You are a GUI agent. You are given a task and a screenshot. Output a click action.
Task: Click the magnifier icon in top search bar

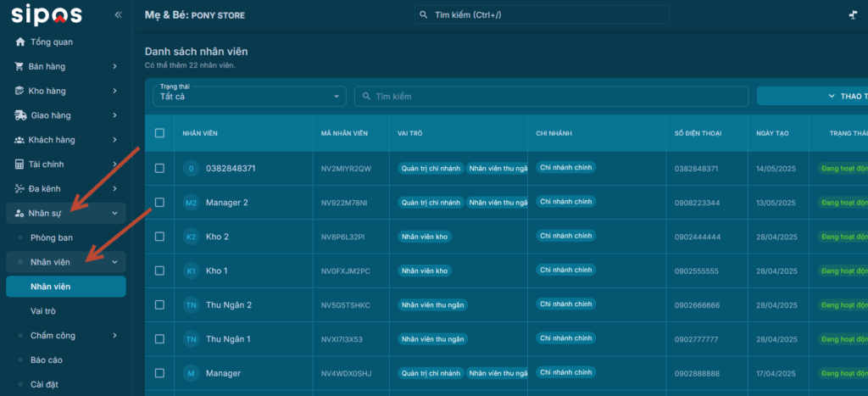pyautogui.click(x=424, y=15)
